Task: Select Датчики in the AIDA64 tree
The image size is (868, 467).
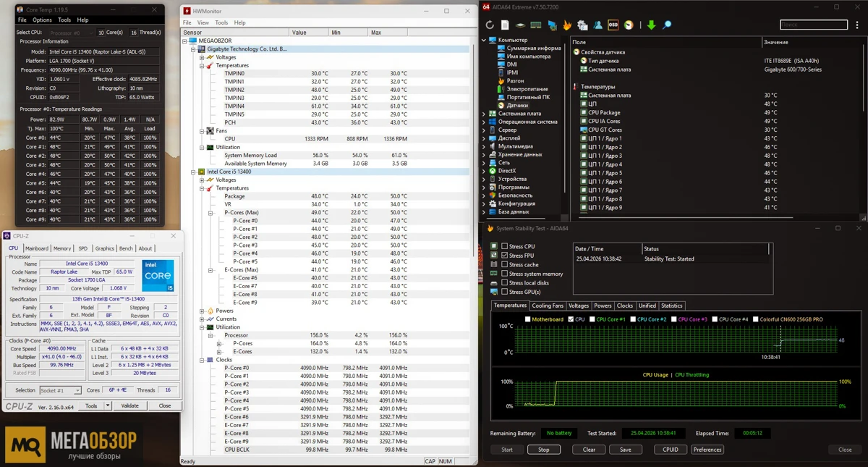Action: [x=517, y=106]
